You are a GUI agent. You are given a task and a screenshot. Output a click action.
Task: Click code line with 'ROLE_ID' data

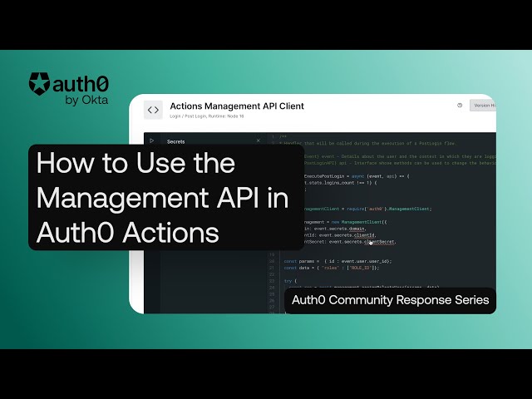coord(332,268)
